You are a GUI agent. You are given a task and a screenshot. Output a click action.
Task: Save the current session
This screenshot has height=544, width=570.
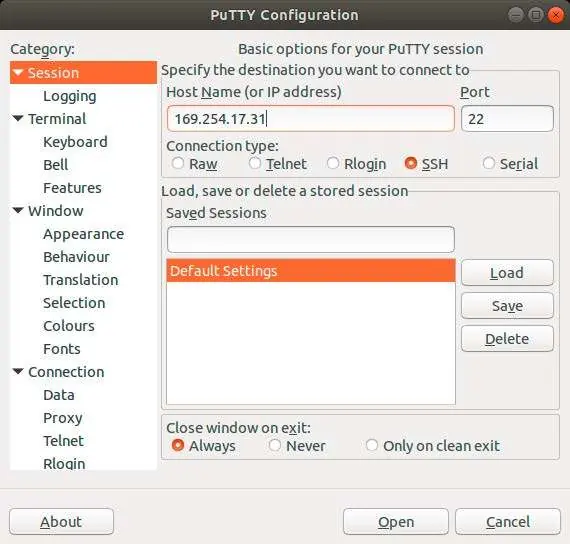coord(507,306)
